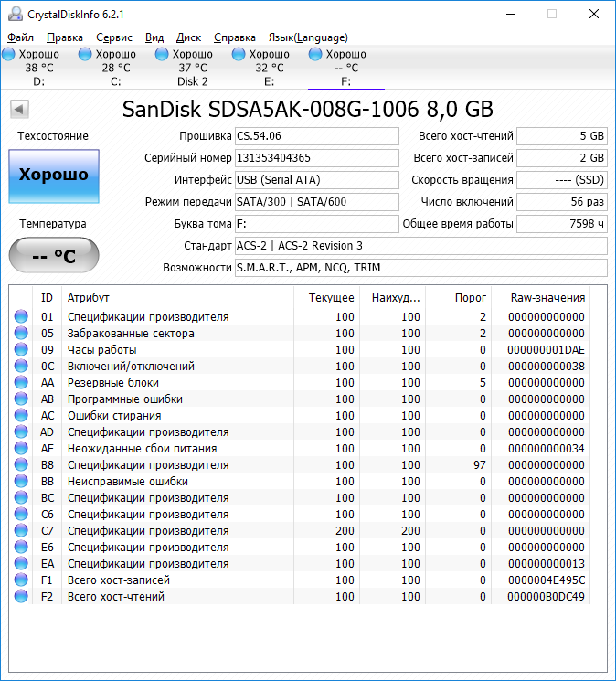Click the serial number field 131353404365

(317, 157)
